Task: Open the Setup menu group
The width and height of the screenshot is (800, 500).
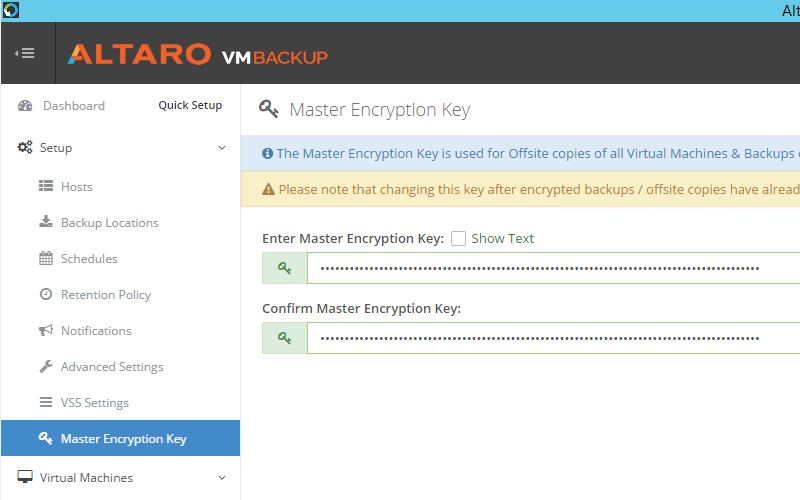Action: [56, 148]
